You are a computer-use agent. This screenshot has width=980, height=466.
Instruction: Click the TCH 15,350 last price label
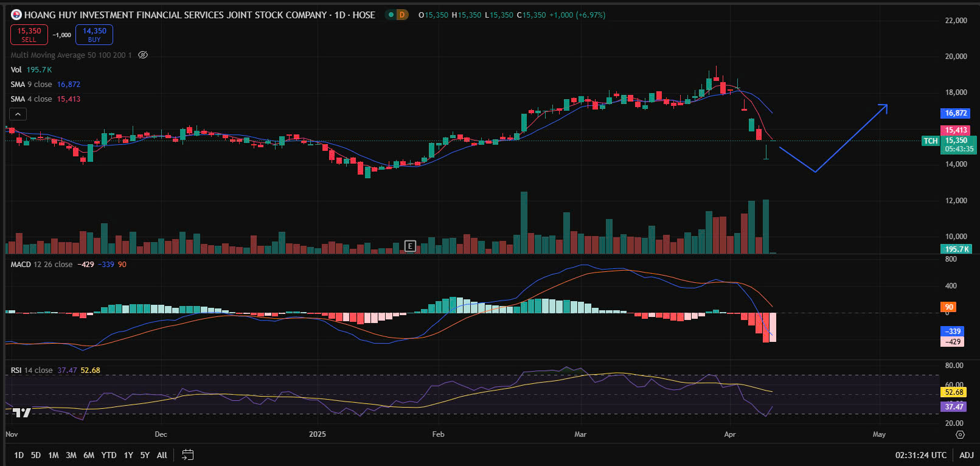949,144
